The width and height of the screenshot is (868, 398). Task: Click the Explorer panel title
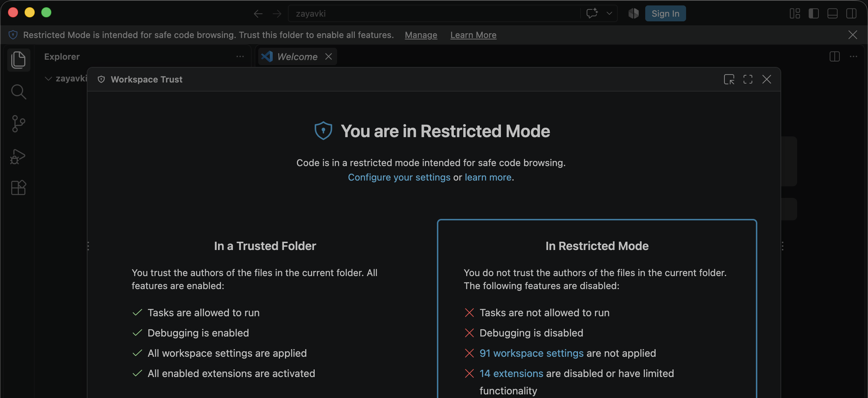tap(62, 56)
